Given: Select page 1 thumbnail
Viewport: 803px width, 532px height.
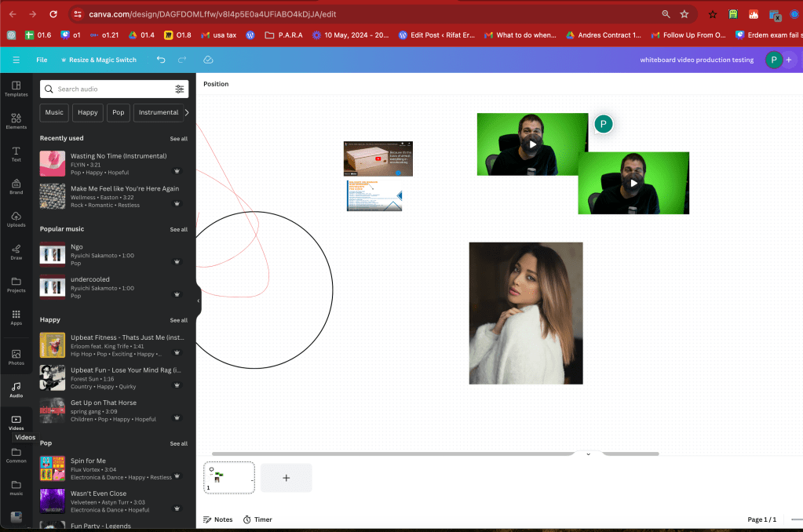Looking at the screenshot, I should click(x=229, y=478).
